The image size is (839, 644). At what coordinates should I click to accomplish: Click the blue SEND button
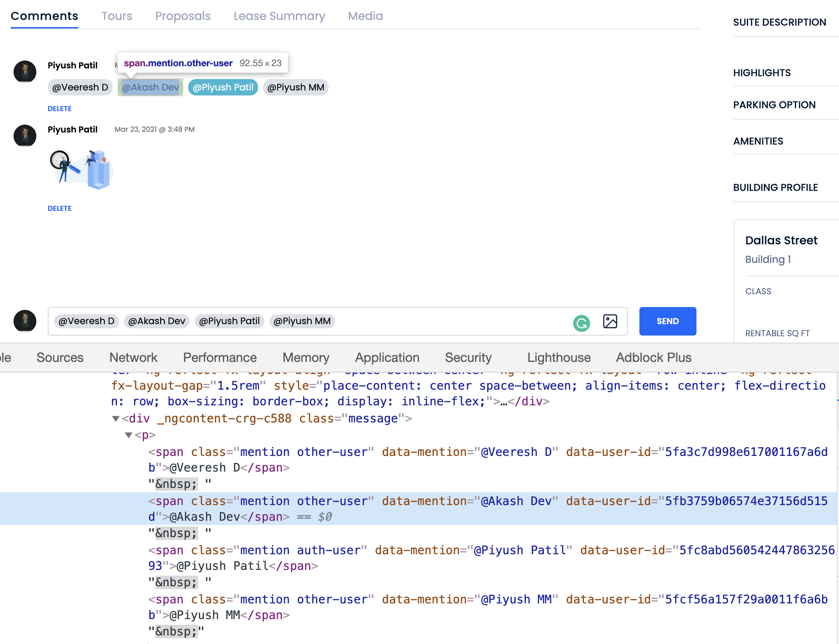(668, 321)
